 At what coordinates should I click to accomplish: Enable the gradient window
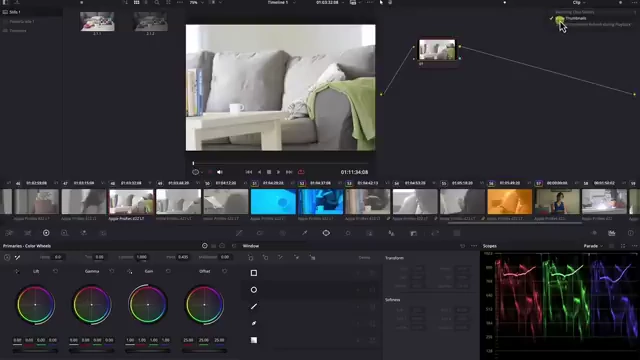point(254,340)
